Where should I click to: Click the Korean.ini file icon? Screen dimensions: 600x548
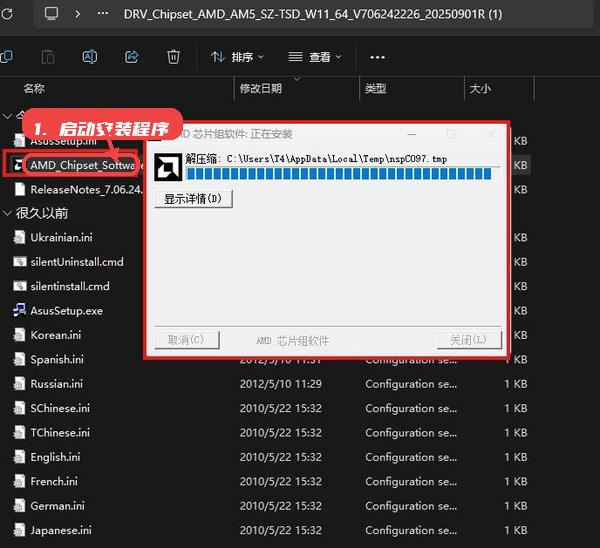[20, 335]
